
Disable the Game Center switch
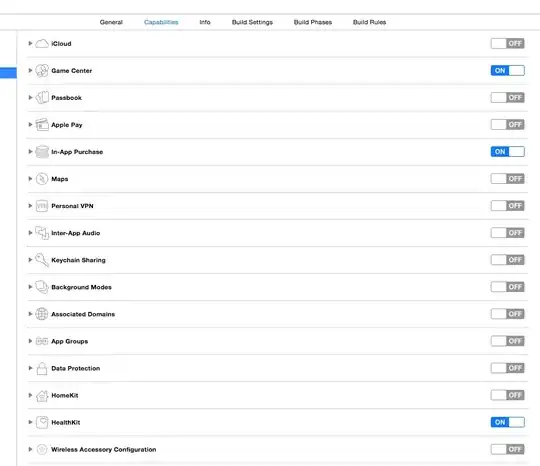(507, 71)
